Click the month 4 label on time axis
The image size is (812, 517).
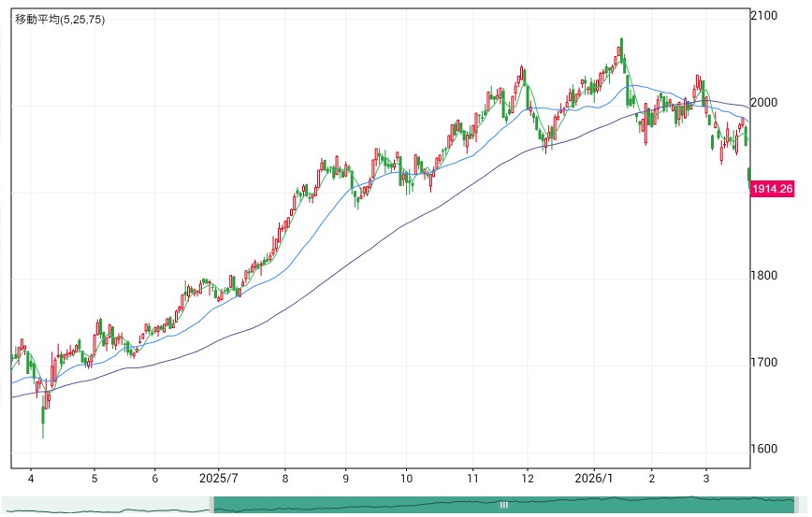click(31, 478)
